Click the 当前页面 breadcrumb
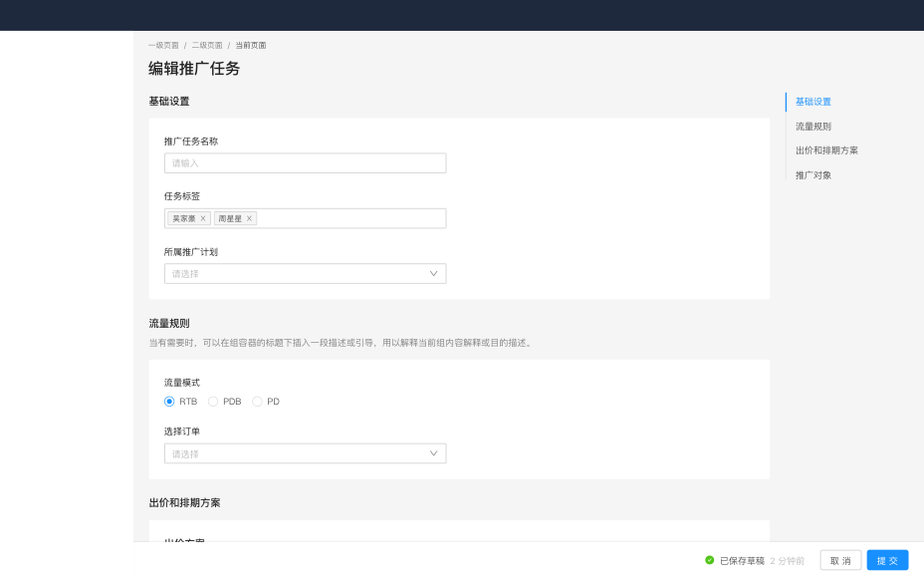 click(x=251, y=46)
